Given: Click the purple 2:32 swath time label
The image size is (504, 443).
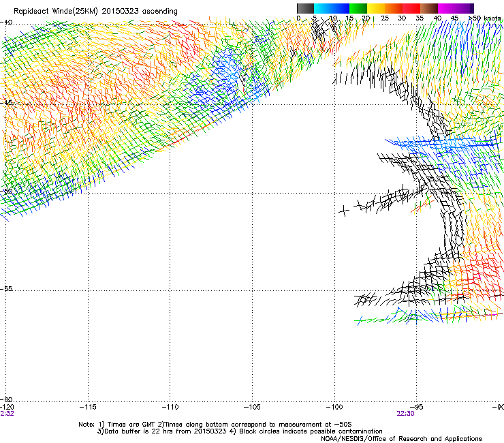Looking at the screenshot, I should (x=7, y=414).
